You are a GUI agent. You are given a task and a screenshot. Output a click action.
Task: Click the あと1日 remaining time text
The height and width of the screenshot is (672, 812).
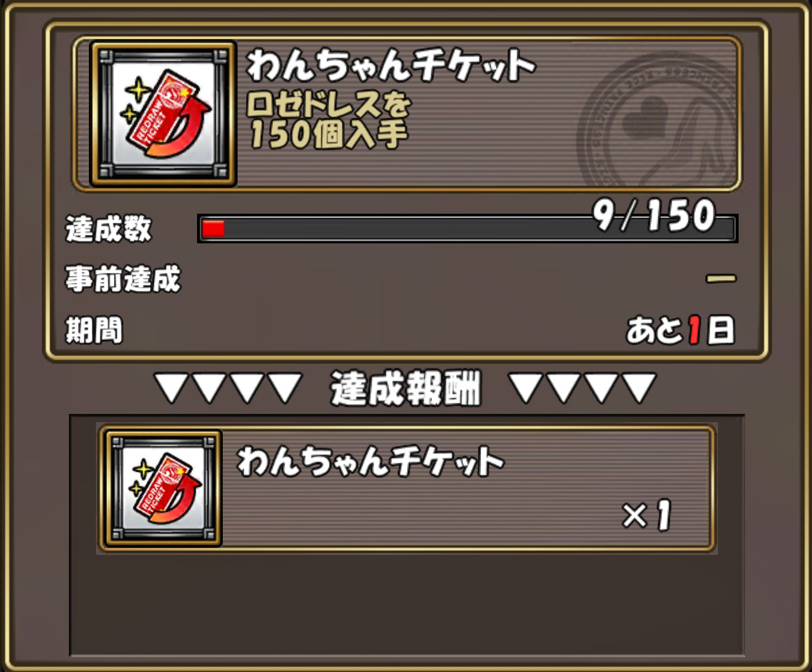coord(680,330)
